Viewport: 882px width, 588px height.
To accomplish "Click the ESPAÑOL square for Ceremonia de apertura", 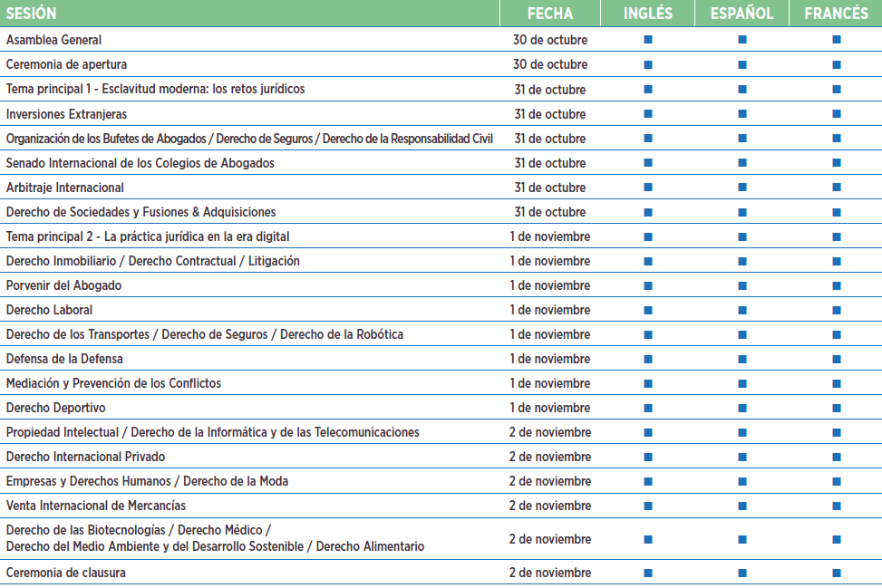I will click(742, 64).
